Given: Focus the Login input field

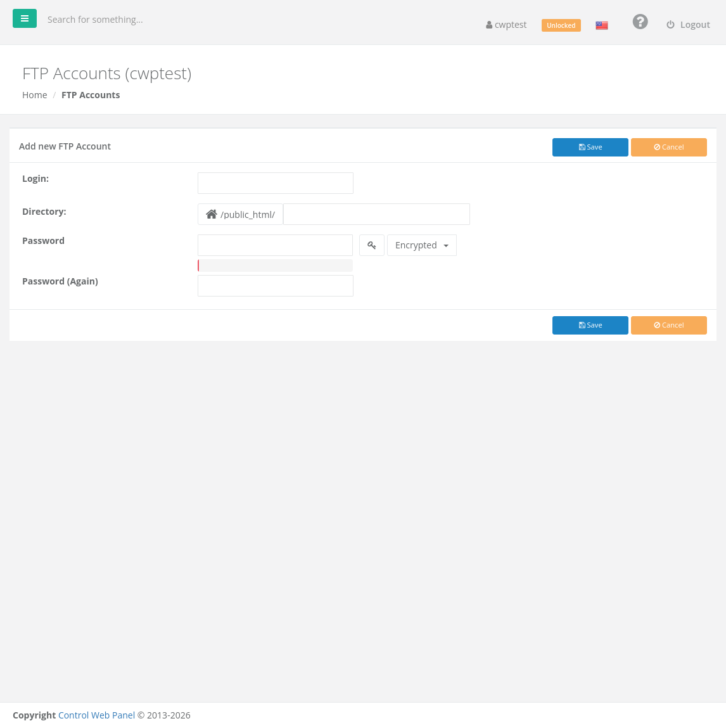Looking at the screenshot, I should click(276, 183).
